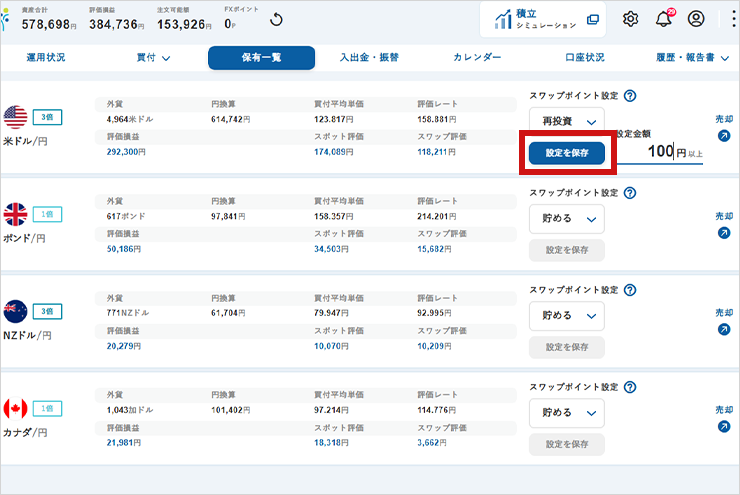
Task: Click the help icon for カナダ/円 swap setting
Action: click(x=630, y=387)
